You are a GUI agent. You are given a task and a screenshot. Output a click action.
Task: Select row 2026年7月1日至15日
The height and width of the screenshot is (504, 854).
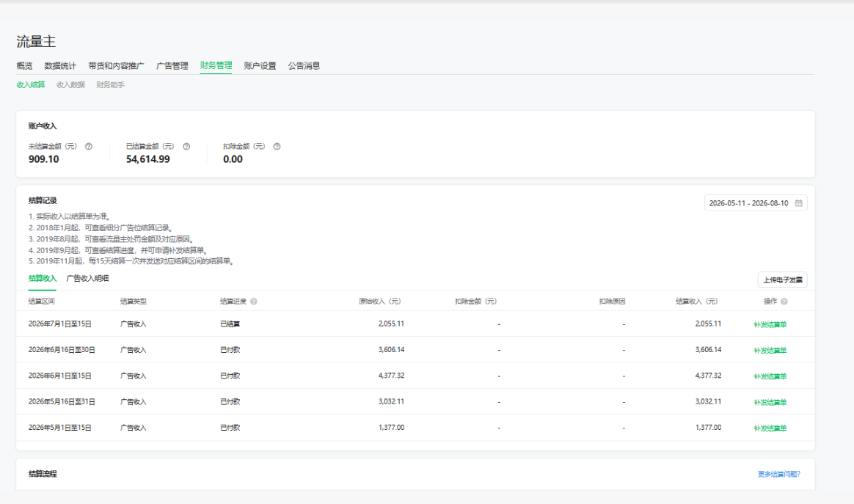(415, 324)
